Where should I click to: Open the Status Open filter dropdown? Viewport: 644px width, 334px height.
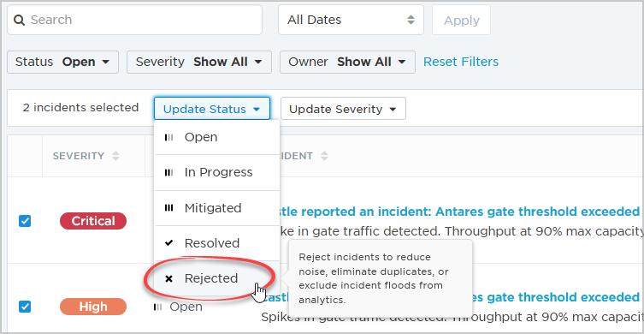click(x=62, y=63)
